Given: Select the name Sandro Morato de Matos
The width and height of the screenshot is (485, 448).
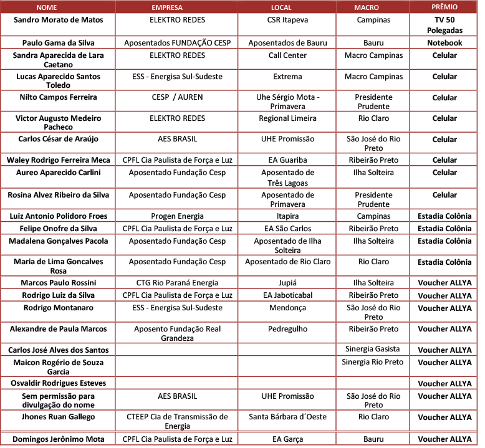Looking at the screenshot, I should point(59,20).
